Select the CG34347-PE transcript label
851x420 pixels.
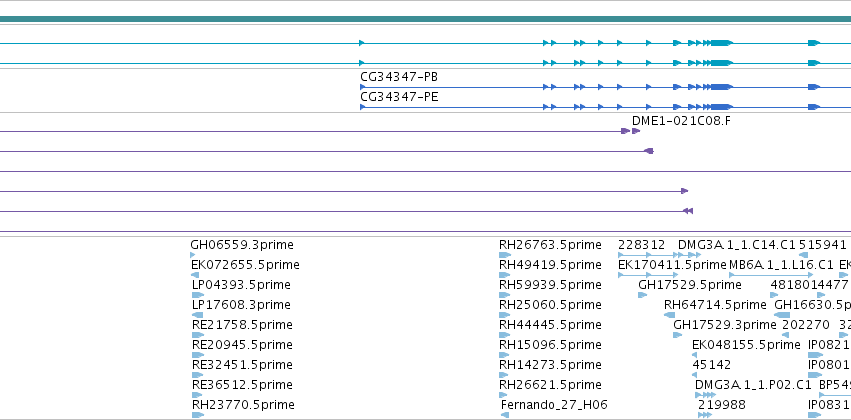[399, 97]
